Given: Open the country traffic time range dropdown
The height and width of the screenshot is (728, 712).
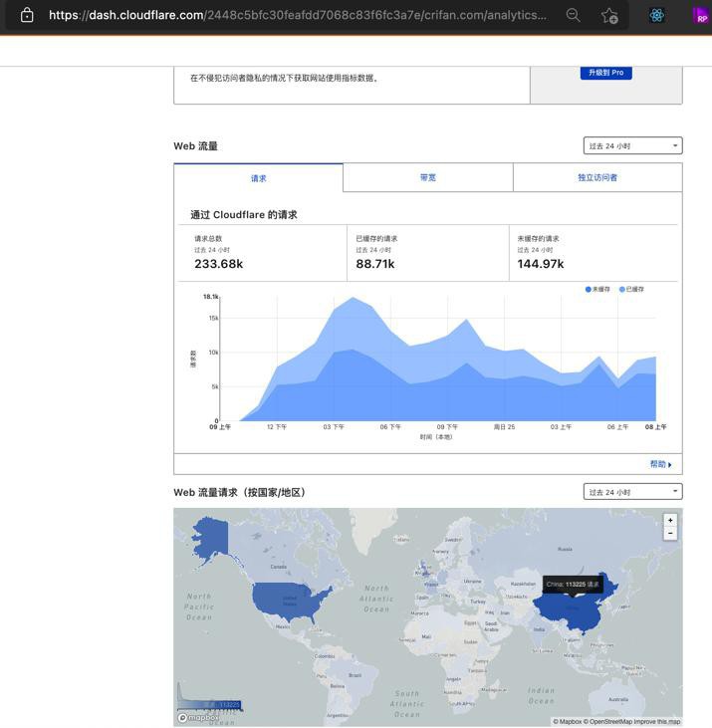Looking at the screenshot, I should 632,492.
